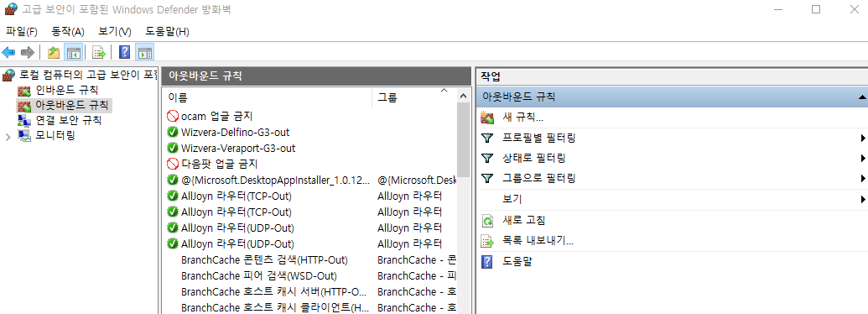Click the 인바운드 규칙 tree icon

click(23, 91)
